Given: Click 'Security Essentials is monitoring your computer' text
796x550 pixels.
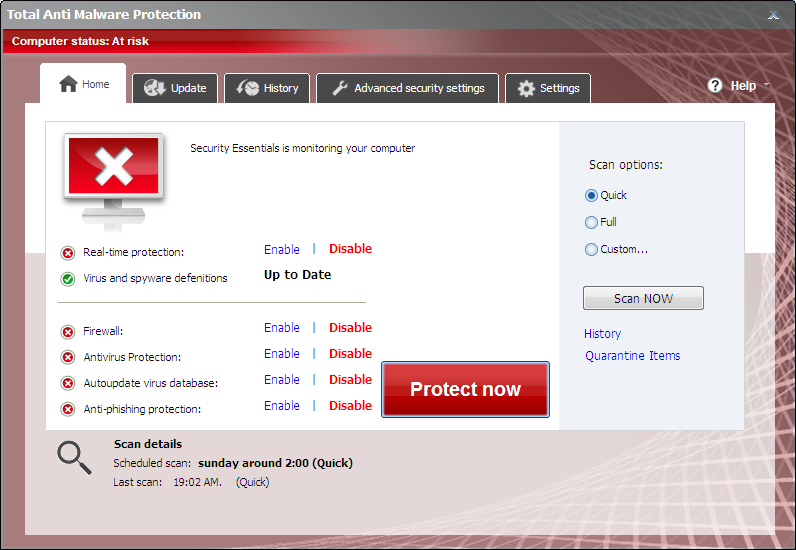Looking at the screenshot, I should [303, 148].
